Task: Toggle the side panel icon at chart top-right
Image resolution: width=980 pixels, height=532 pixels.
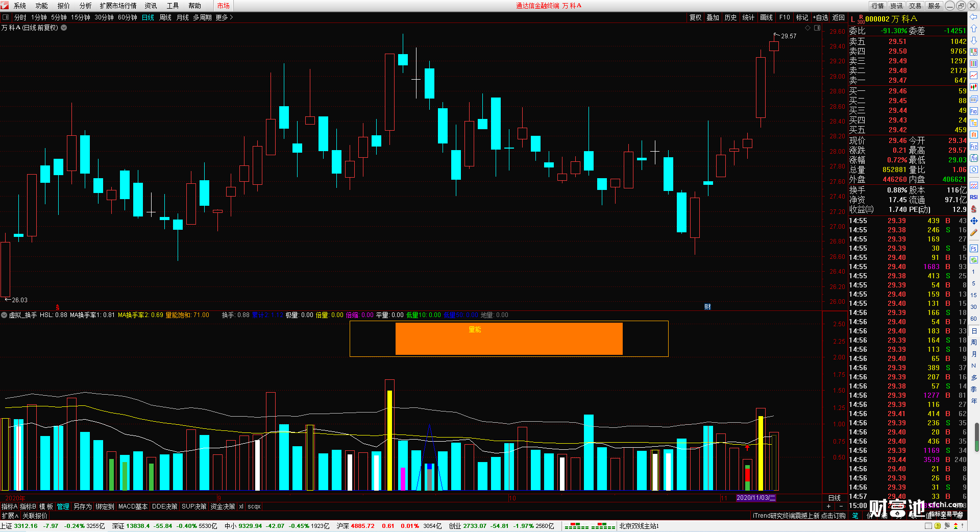Action: (x=817, y=28)
